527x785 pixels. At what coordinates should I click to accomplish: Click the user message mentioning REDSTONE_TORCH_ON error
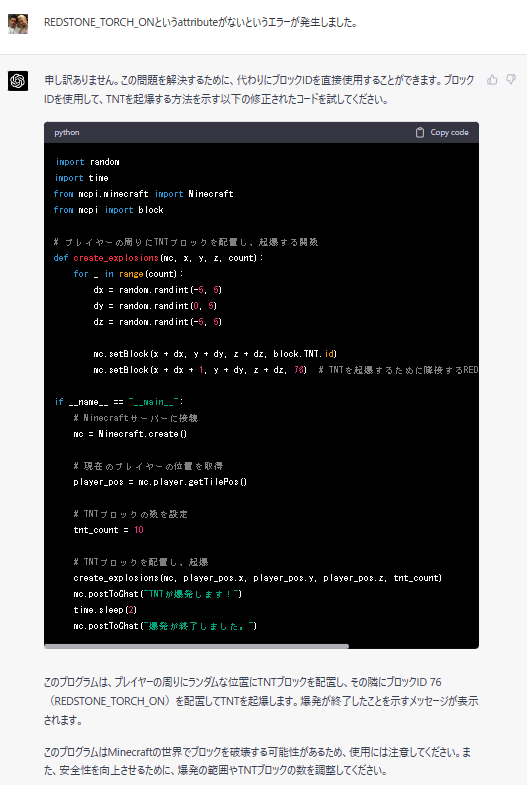click(x=201, y=23)
